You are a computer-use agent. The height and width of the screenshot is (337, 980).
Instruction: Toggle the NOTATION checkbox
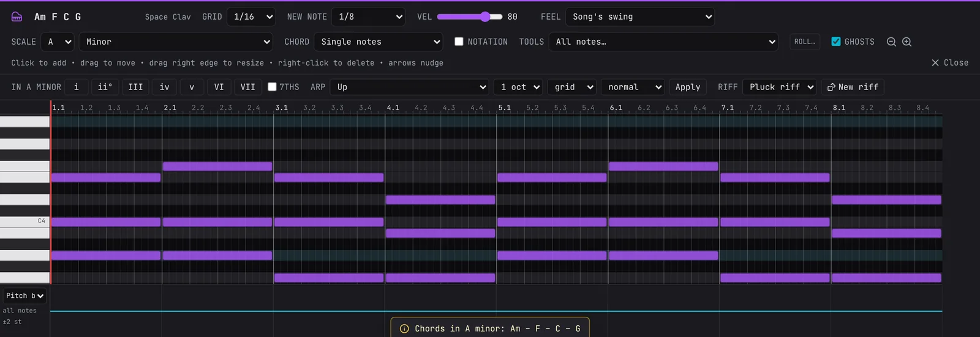point(459,42)
